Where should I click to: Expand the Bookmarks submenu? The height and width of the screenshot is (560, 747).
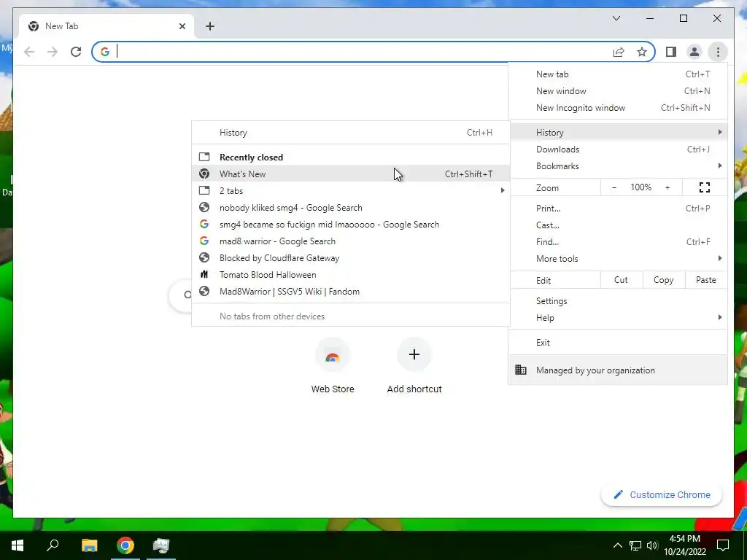tap(618, 166)
